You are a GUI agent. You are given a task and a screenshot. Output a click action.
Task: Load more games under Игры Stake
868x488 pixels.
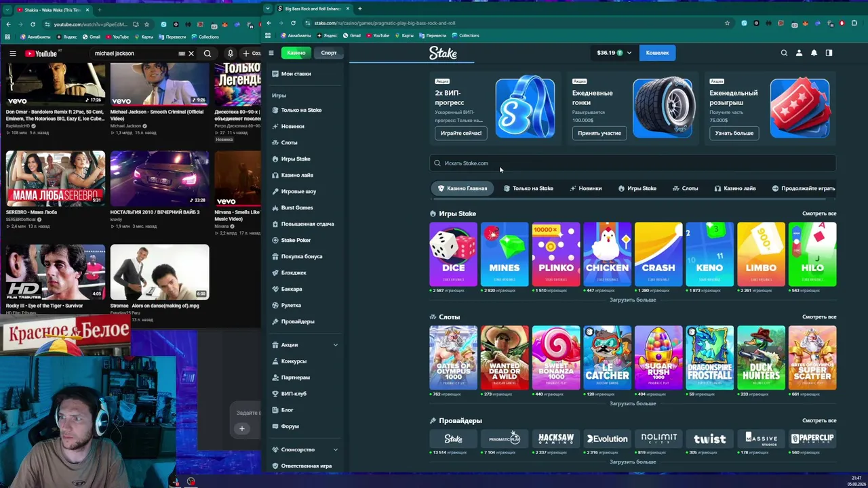pos(633,300)
